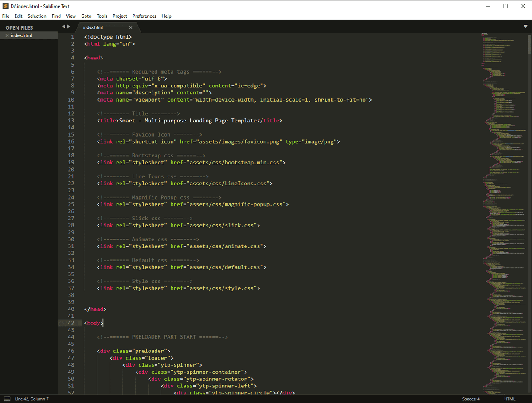Click the LineIcons.css link line

click(x=184, y=183)
